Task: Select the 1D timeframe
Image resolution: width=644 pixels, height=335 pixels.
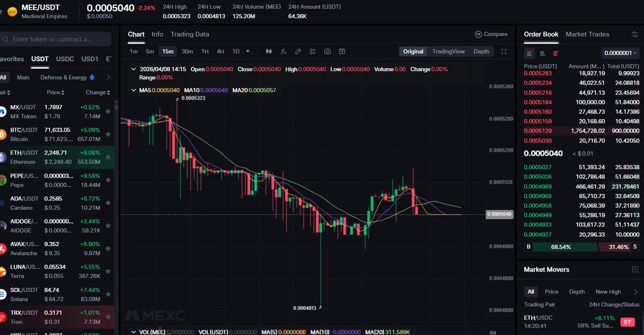Action: [x=236, y=52]
